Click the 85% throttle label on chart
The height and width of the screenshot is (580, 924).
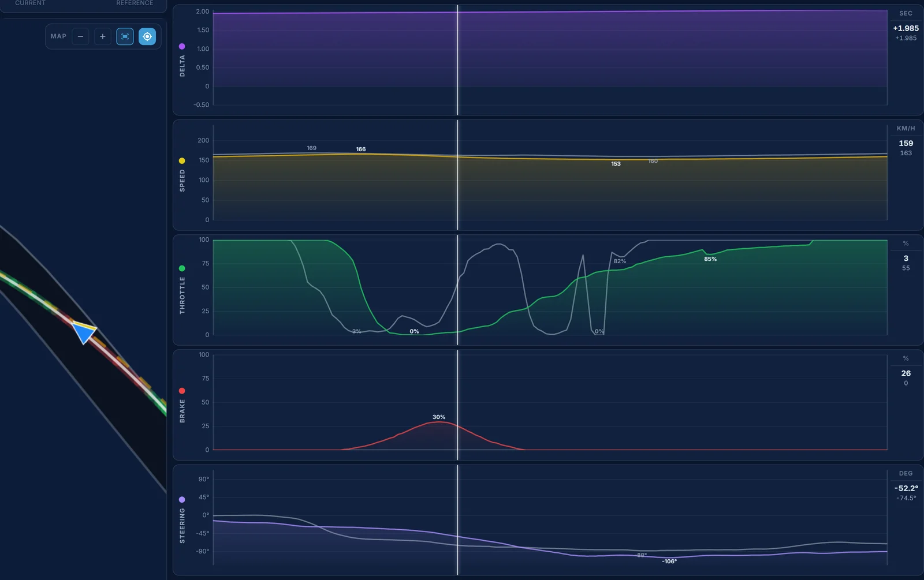(x=710, y=259)
